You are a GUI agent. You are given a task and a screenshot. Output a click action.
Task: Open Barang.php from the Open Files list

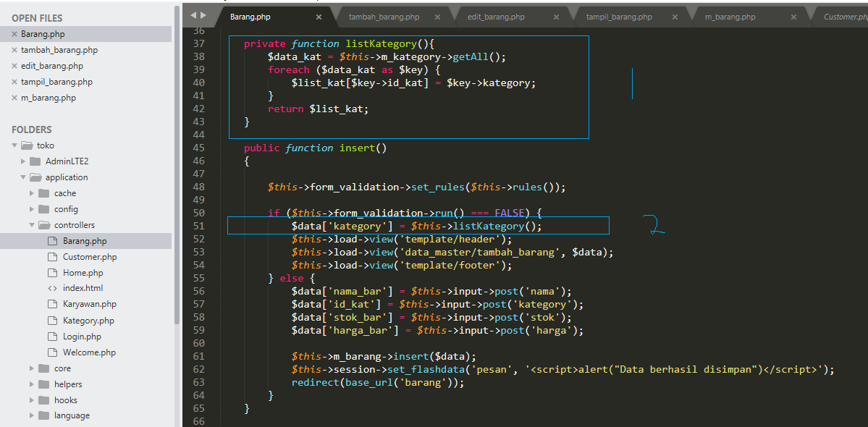point(43,34)
